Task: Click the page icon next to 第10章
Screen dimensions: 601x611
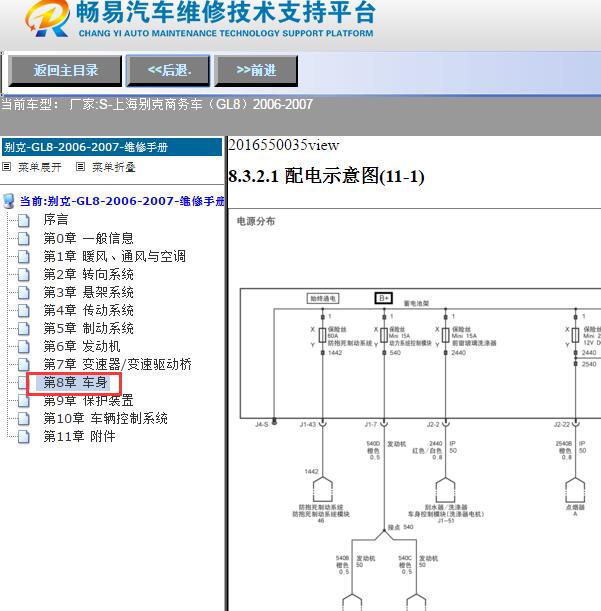Action: tap(24, 419)
